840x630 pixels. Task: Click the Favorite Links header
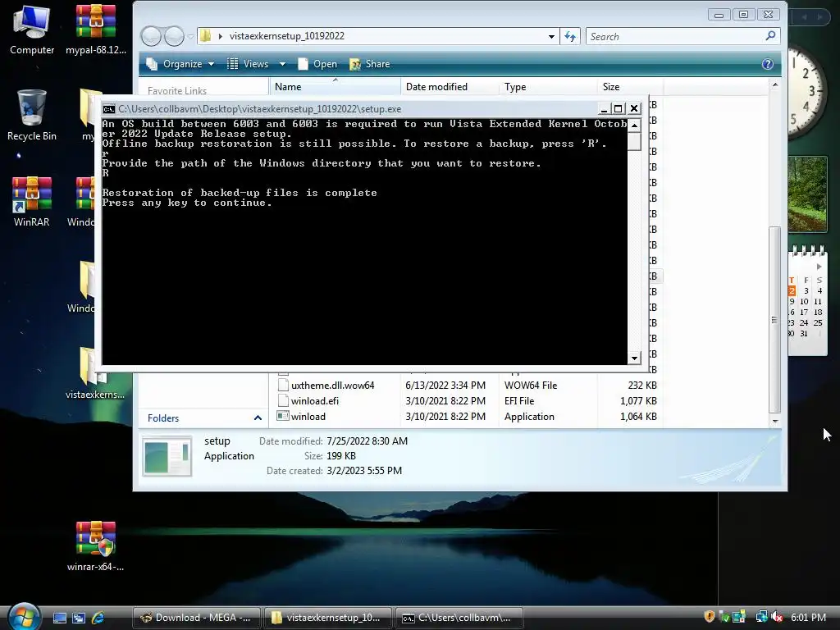coord(177,91)
